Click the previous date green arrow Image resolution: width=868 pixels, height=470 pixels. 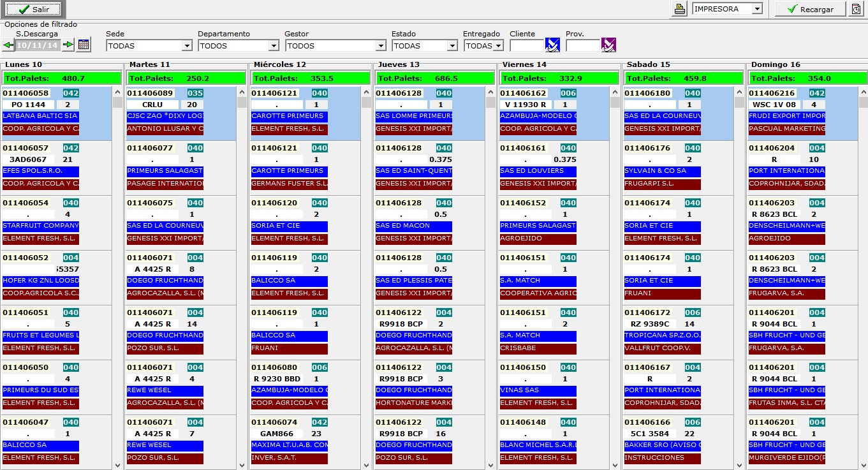pyautogui.click(x=8, y=45)
